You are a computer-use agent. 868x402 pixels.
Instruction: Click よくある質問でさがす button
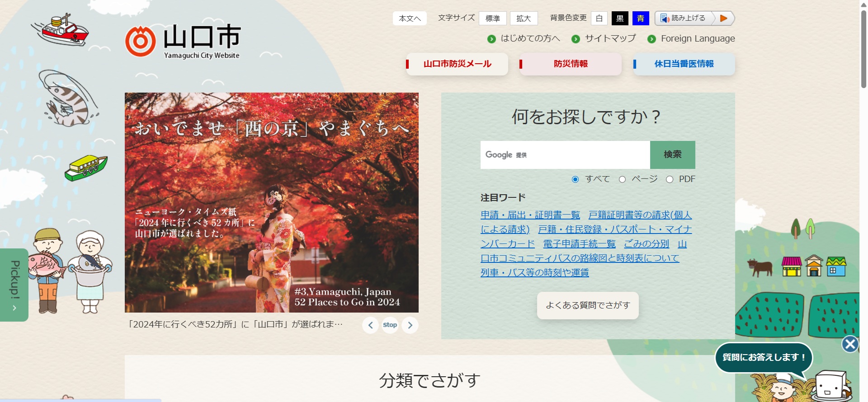pyautogui.click(x=588, y=305)
